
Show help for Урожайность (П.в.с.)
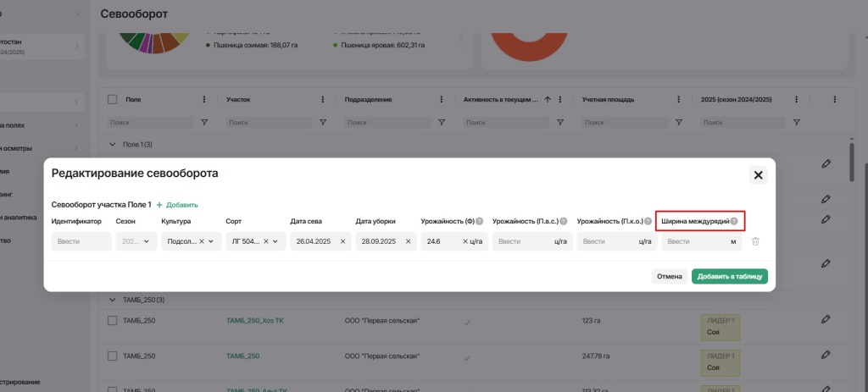point(563,221)
